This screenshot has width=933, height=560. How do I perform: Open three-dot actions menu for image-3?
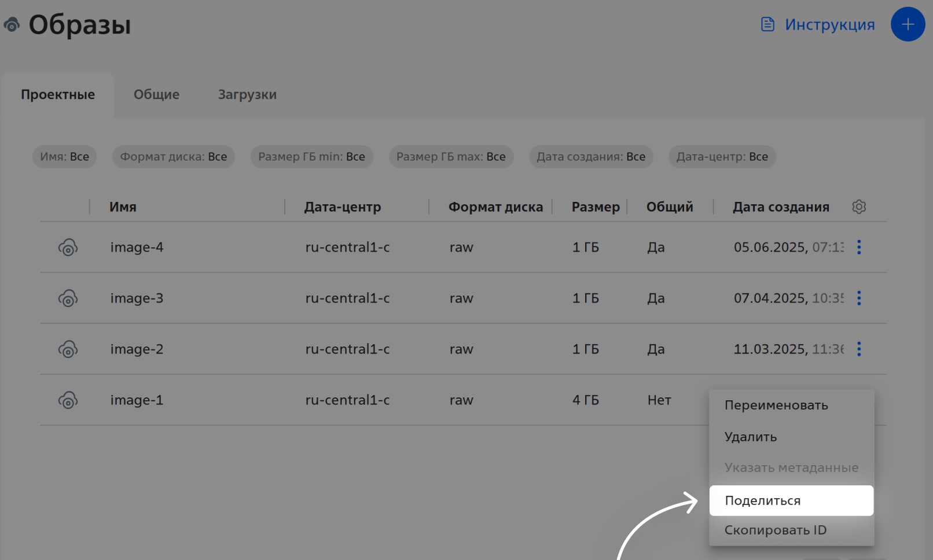859,299
